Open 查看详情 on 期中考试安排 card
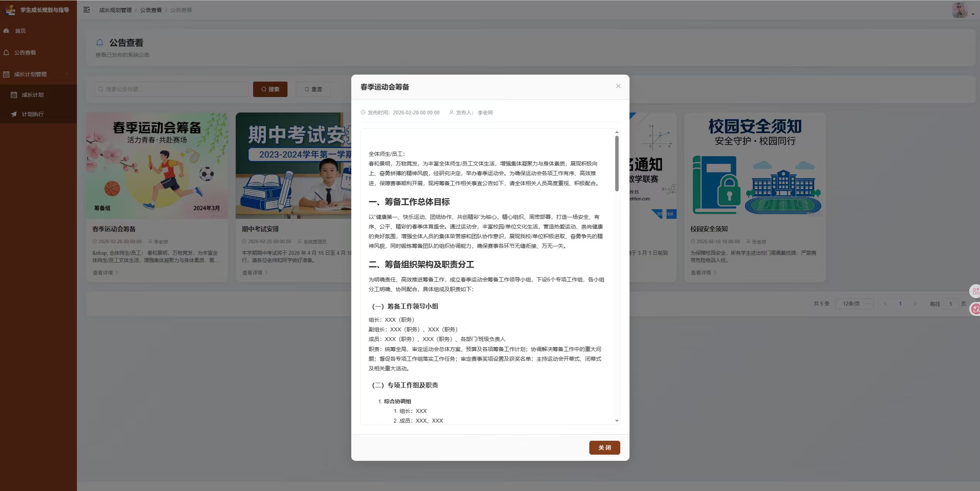Screen dimensions: 980x491 [x=255, y=273]
